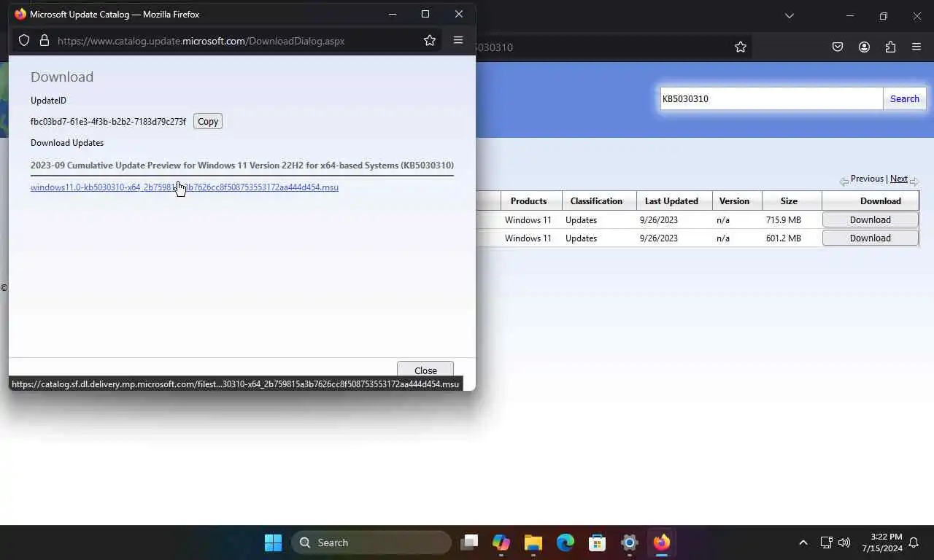Image resolution: width=934 pixels, height=560 pixels.
Task: Click the taskbar Search box
Action: (x=371, y=542)
